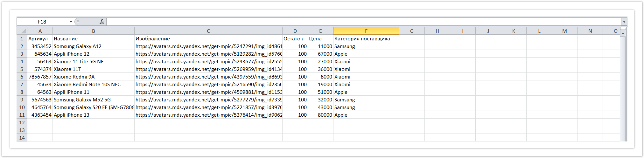Select row 1 header
Viewport: 644px width, 158px height.
click(22, 38)
